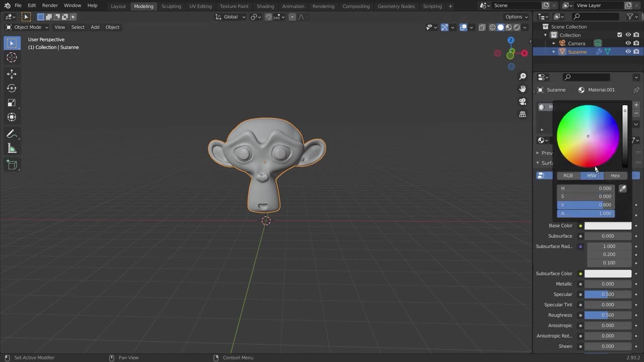Open the viewport Options dropdown
The image size is (644, 362).
pos(517,17)
